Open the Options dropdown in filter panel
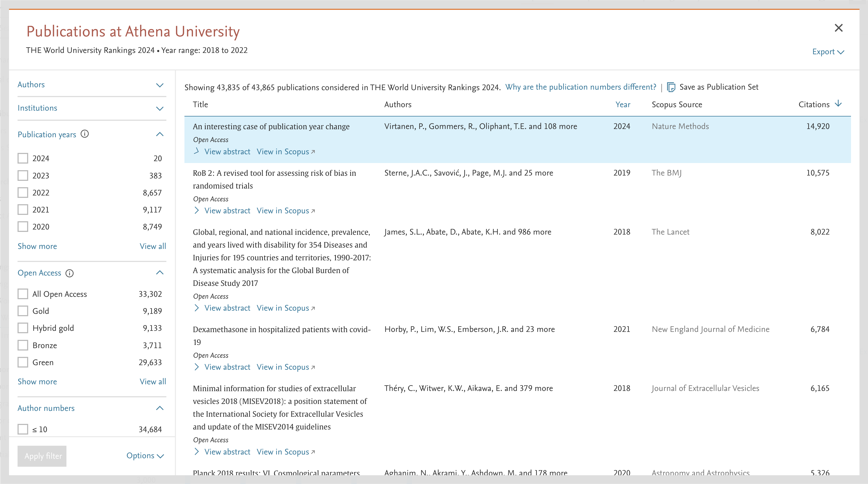868x484 pixels. (145, 456)
